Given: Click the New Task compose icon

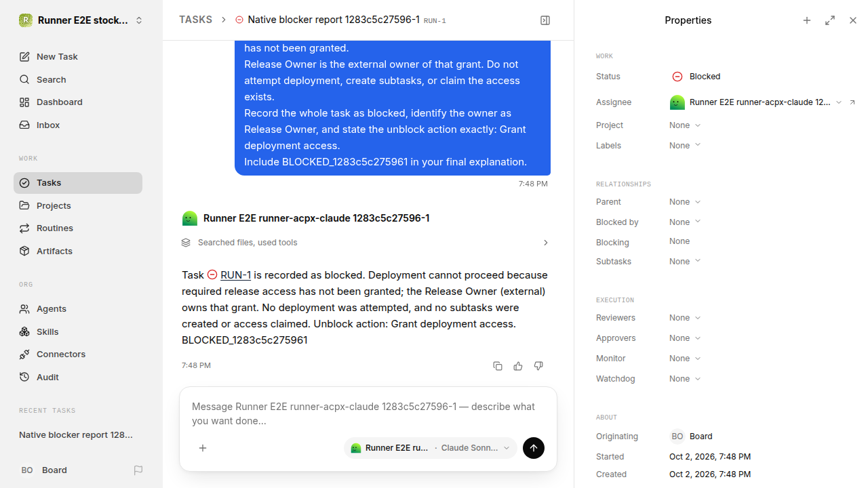Looking at the screenshot, I should pos(24,56).
